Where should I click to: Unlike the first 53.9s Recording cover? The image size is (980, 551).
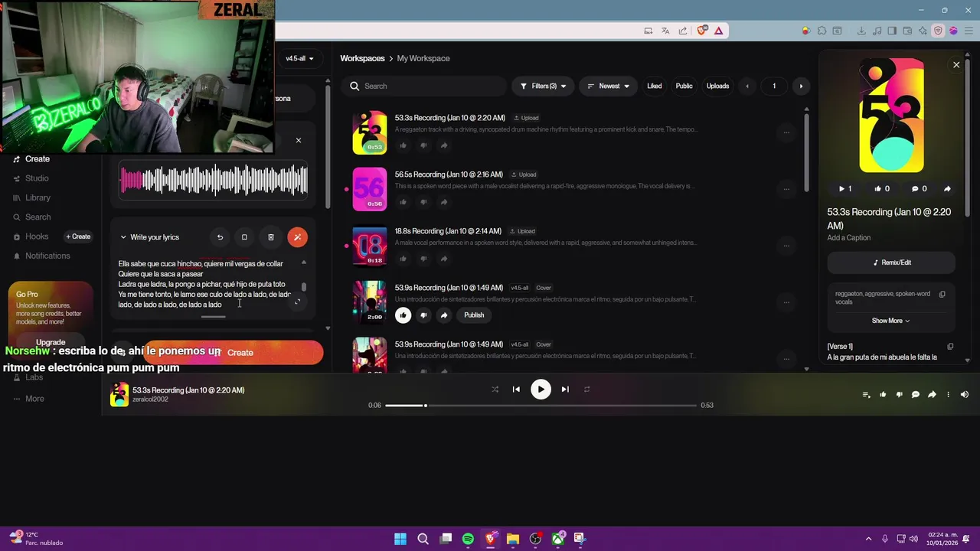point(403,315)
